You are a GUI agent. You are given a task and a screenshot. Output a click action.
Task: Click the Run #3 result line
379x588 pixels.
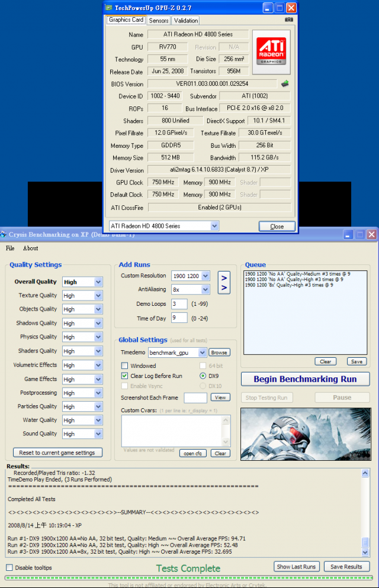120,552
